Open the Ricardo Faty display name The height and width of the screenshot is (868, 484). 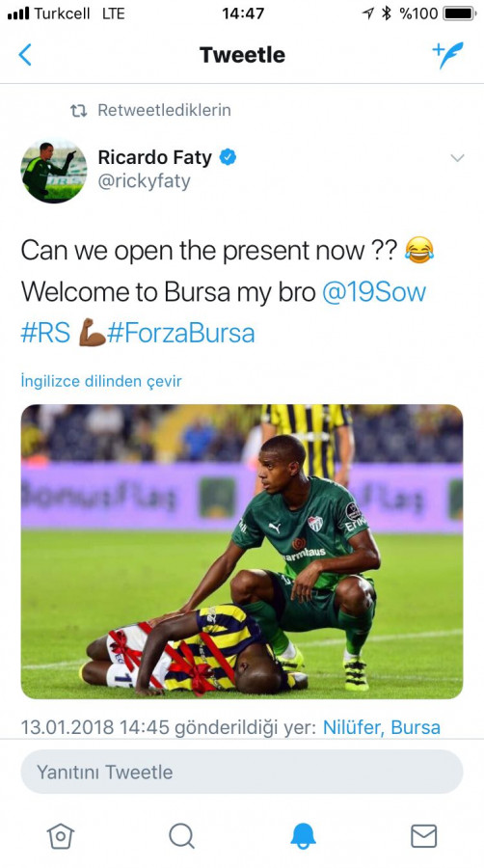pos(155,158)
